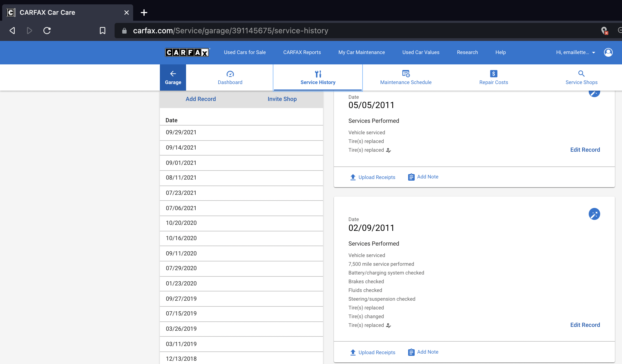Select the 10/16/2020 service date row

241,238
